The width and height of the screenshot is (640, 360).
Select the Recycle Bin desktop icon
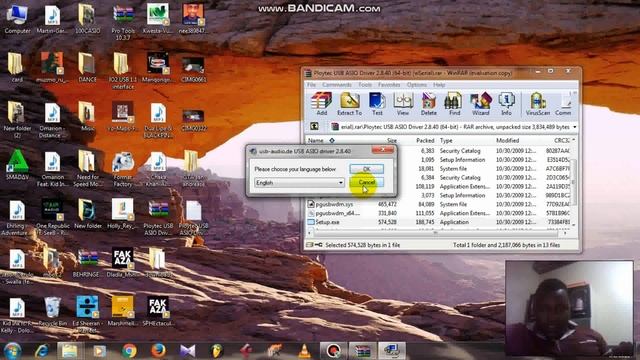point(52,312)
